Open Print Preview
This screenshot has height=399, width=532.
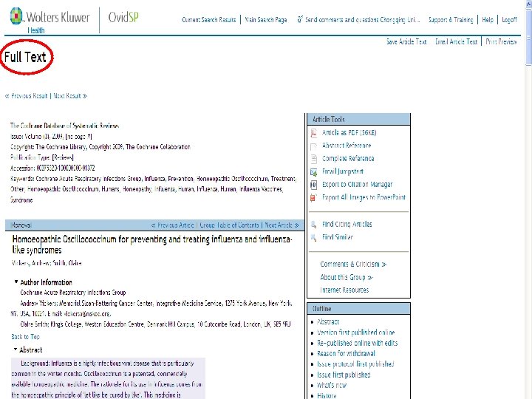click(x=501, y=41)
